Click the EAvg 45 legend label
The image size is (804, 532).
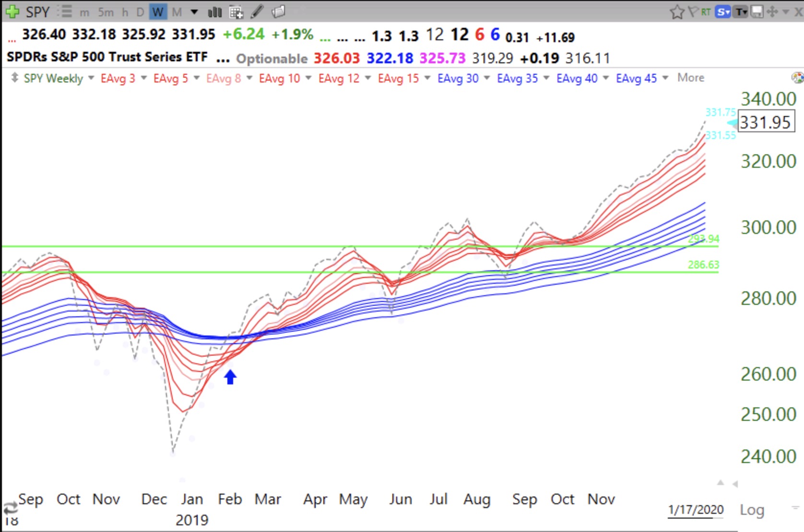(x=636, y=78)
